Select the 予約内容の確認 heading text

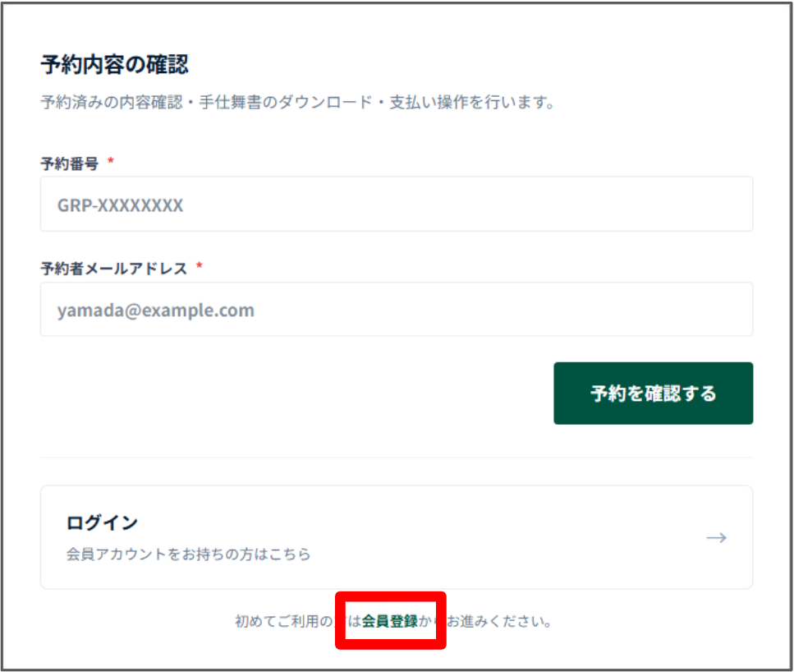114,65
